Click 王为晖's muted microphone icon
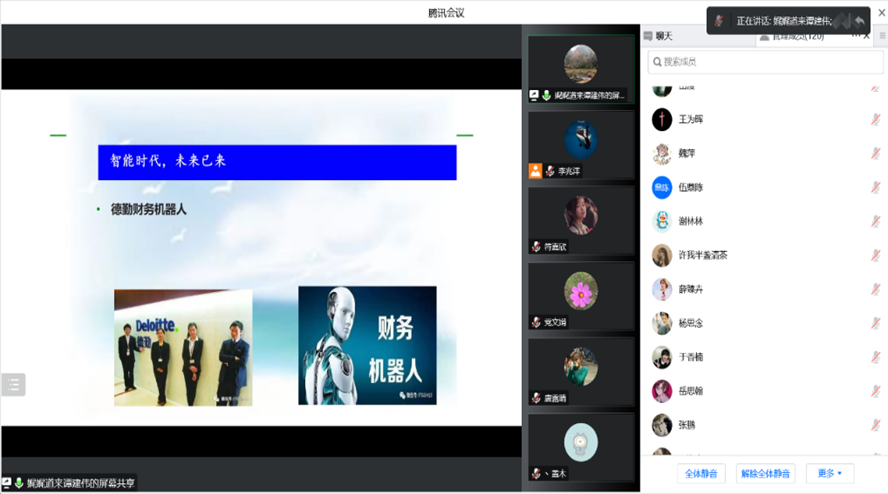This screenshot has height=494, width=888. [x=875, y=120]
